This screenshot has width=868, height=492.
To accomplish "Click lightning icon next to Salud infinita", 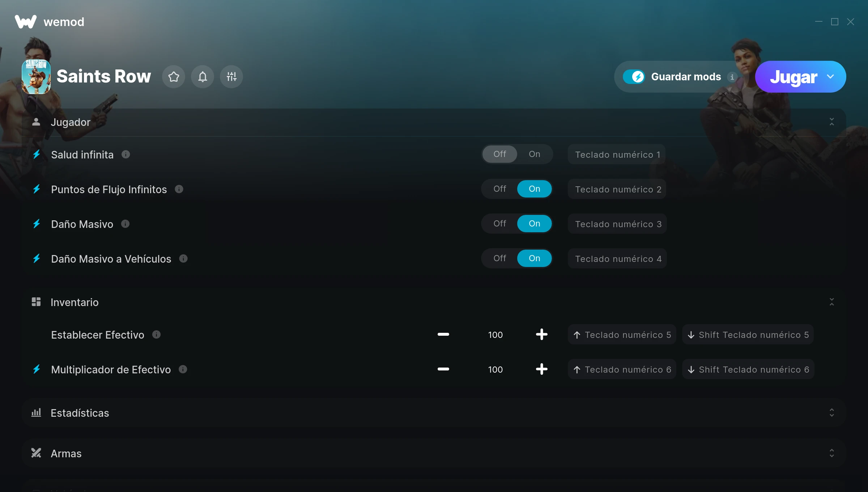I will (37, 154).
